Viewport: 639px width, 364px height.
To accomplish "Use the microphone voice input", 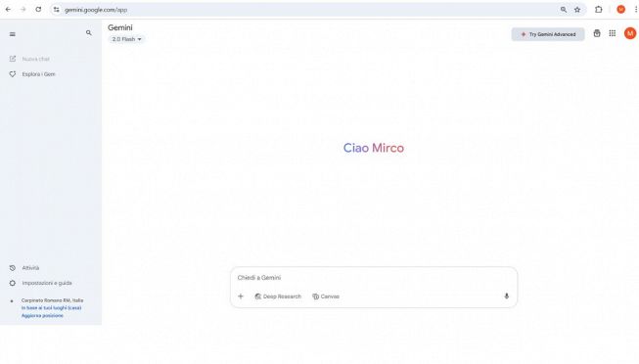I will tap(506, 296).
